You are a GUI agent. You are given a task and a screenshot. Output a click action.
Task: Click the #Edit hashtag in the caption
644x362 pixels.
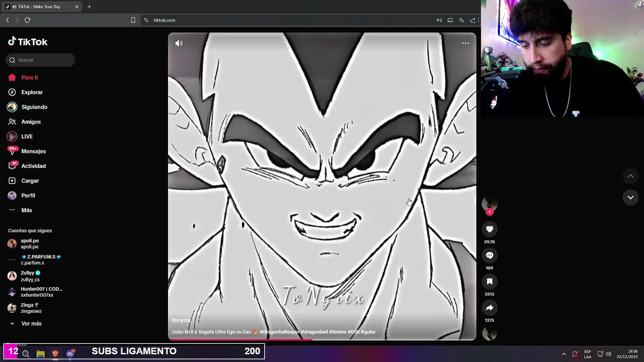click(354, 332)
